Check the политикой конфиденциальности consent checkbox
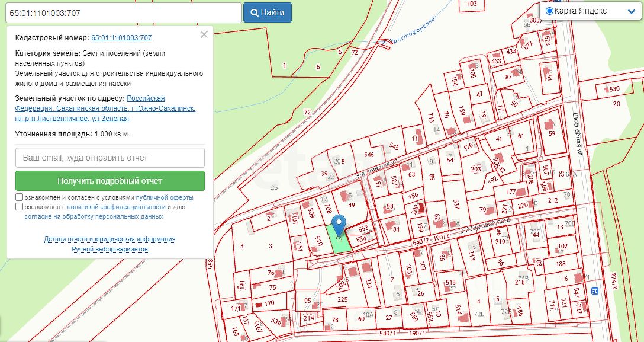This screenshot has width=644, height=342. [x=20, y=207]
